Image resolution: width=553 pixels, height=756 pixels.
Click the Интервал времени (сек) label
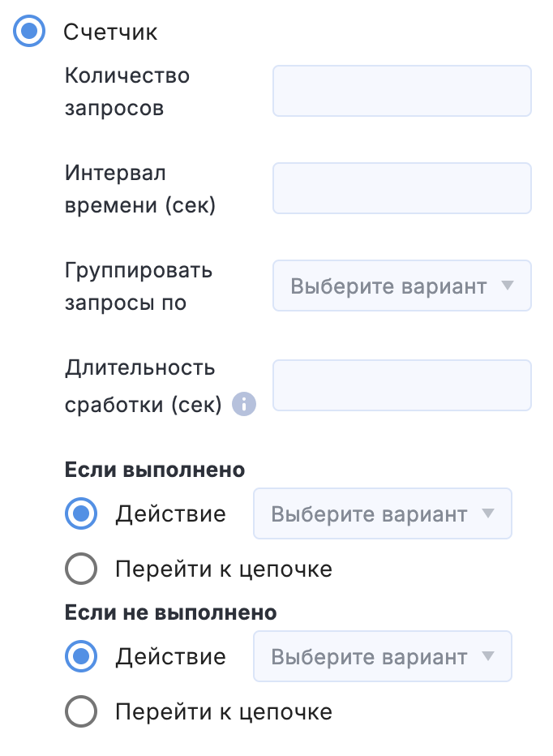click(x=139, y=189)
